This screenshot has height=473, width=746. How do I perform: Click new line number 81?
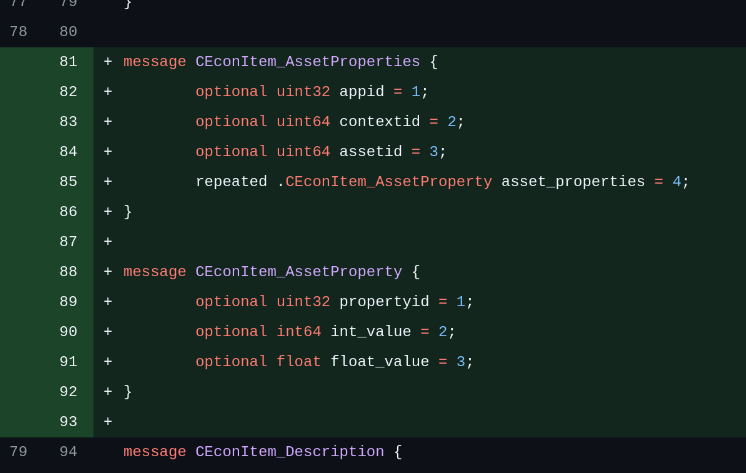point(68,62)
